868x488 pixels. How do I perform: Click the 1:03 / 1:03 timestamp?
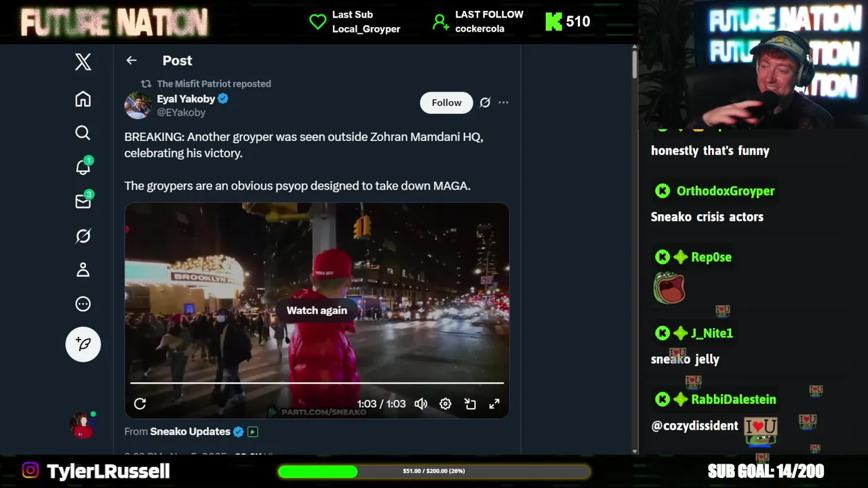(381, 404)
